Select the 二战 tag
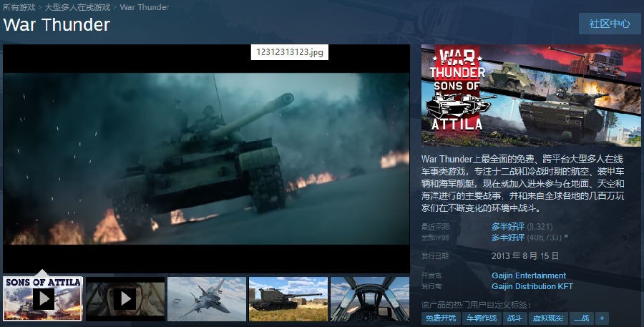Viewport: 644px width, 327px height. coord(581,318)
